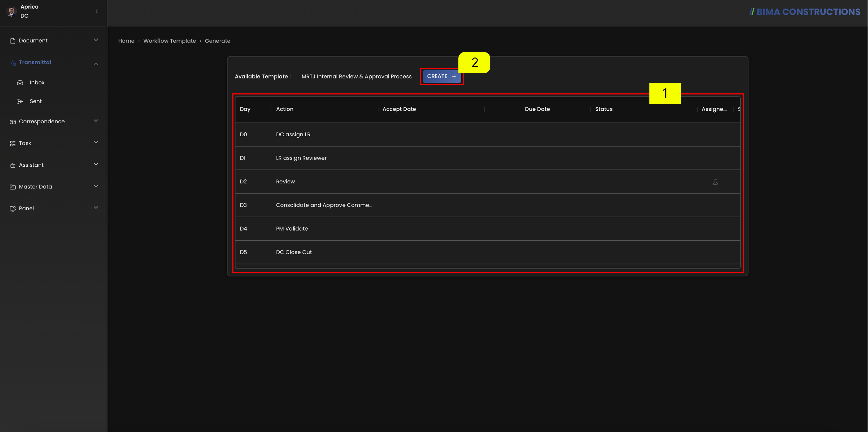
Task: Sort by the Day column header
Action: tap(245, 109)
